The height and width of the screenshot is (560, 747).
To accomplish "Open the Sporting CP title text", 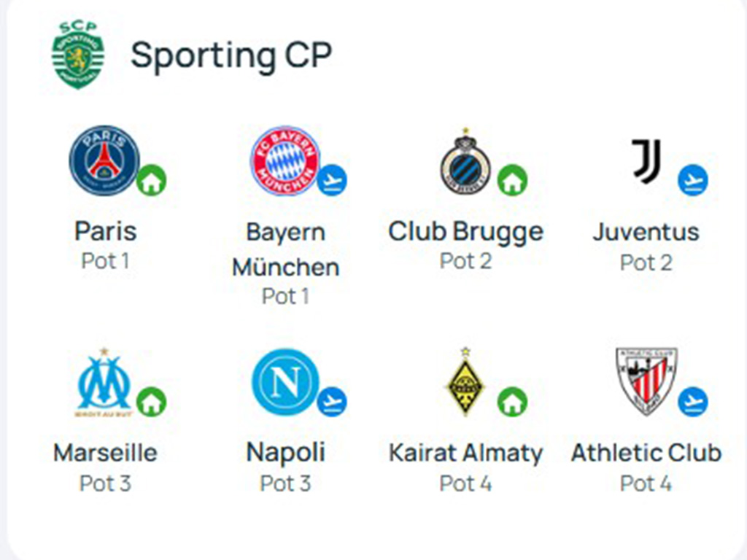I will tap(231, 55).
